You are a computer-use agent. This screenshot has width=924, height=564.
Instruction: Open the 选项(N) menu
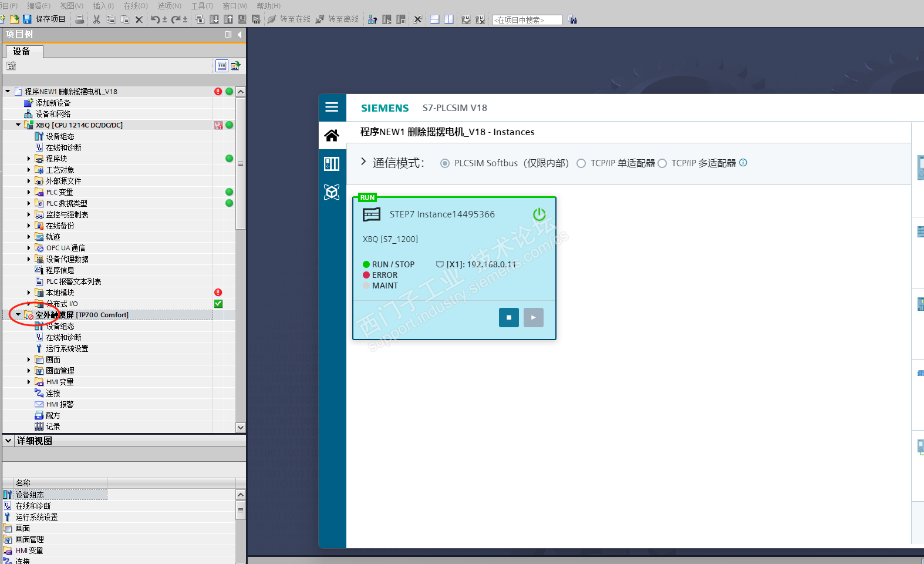pyautogui.click(x=170, y=6)
